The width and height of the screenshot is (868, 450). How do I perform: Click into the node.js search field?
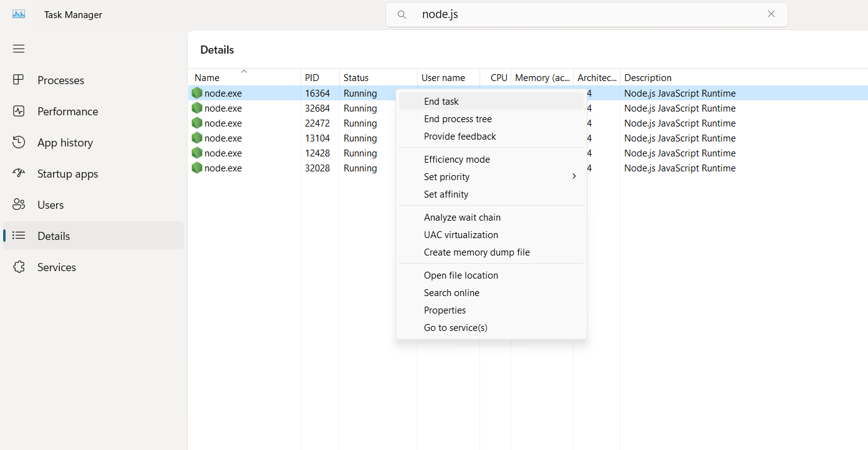click(586, 14)
